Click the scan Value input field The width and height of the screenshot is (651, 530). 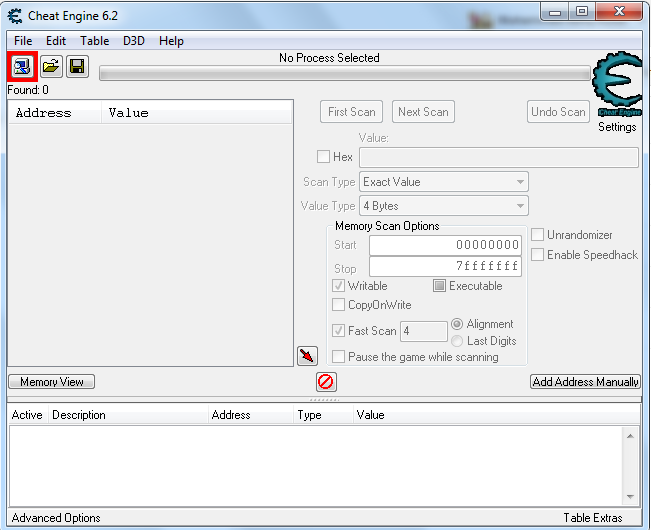(499, 157)
